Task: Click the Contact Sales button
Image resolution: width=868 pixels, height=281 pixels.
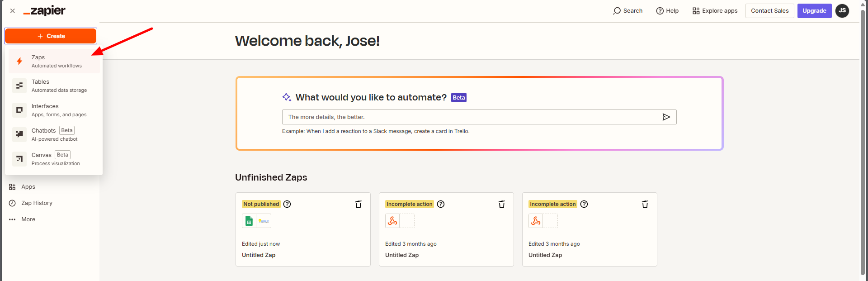Action: pos(769,11)
